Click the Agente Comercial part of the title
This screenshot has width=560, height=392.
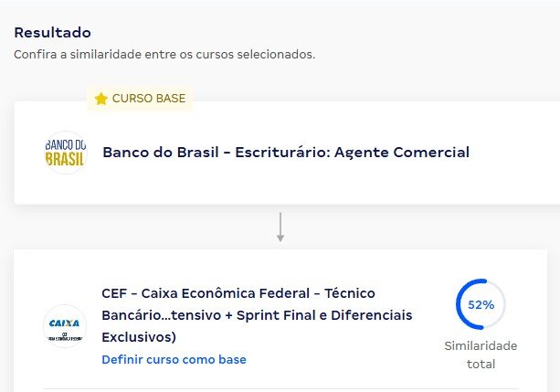[402, 153]
